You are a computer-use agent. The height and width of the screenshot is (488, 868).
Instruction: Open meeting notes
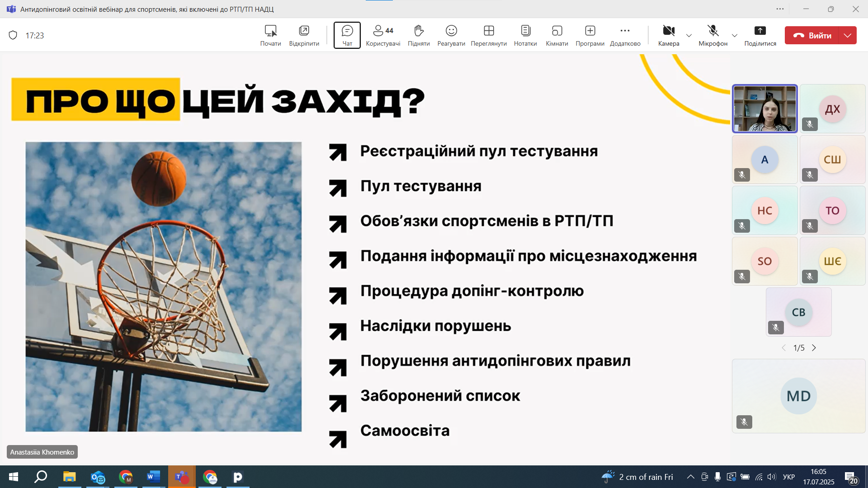pos(525,35)
